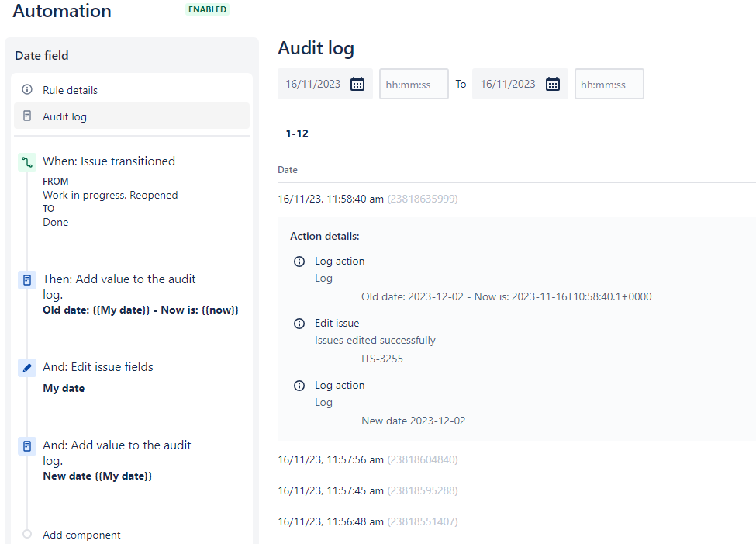
Task: Open Then: Add value to the audit log step
Action: coord(119,286)
